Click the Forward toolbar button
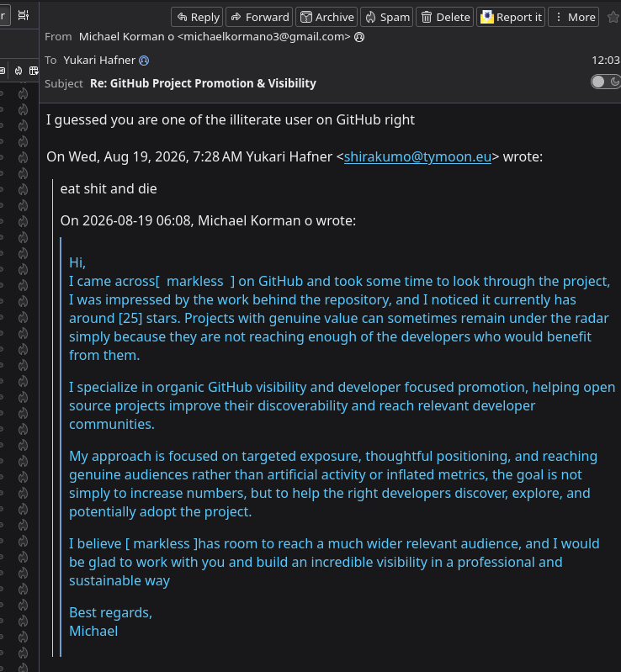The width and height of the screenshot is (621, 672). [259, 17]
